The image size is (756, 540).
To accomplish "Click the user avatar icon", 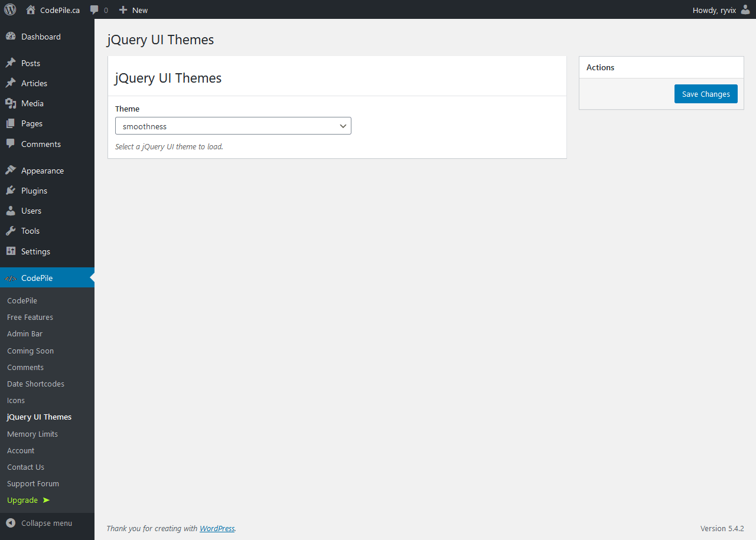I will click(x=745, y=9).
